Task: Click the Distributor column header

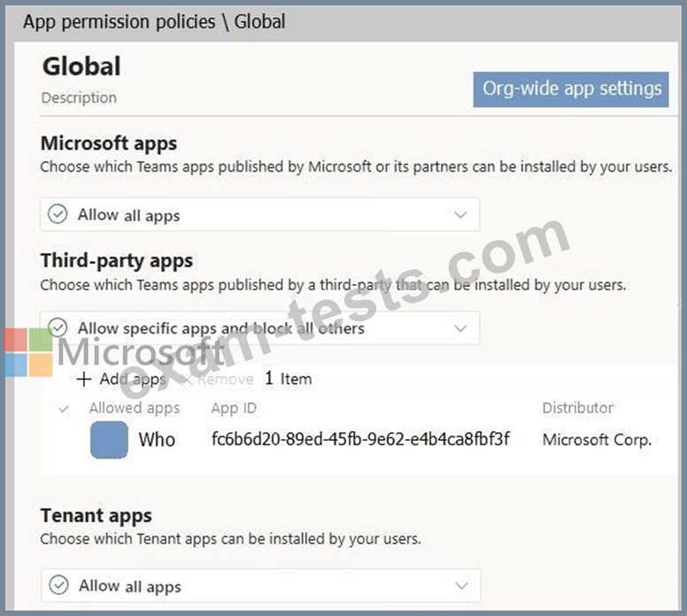Action: pos(577,408)
